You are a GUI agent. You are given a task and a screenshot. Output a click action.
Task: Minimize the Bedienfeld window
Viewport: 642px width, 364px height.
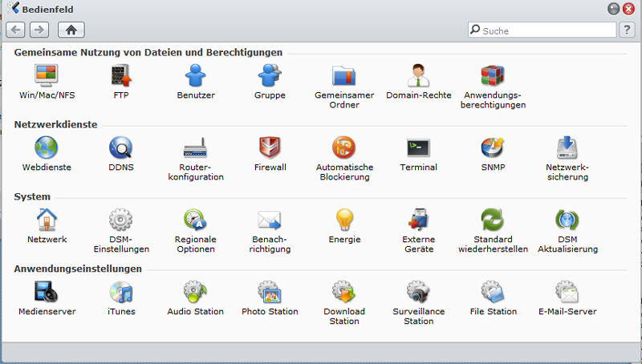613,9
